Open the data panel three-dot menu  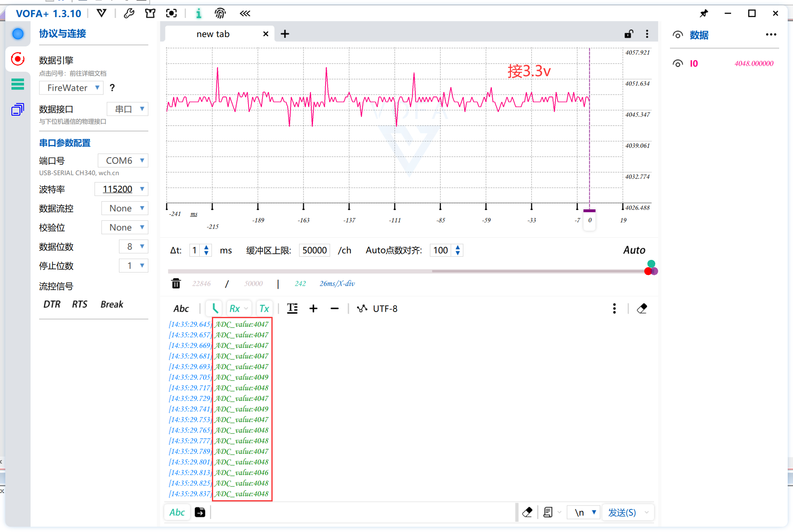point(771,35)
